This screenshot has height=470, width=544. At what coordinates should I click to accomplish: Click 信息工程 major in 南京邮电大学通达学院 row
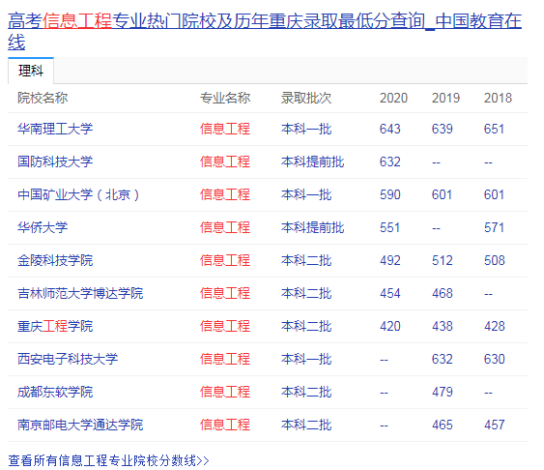pos(225,425)
